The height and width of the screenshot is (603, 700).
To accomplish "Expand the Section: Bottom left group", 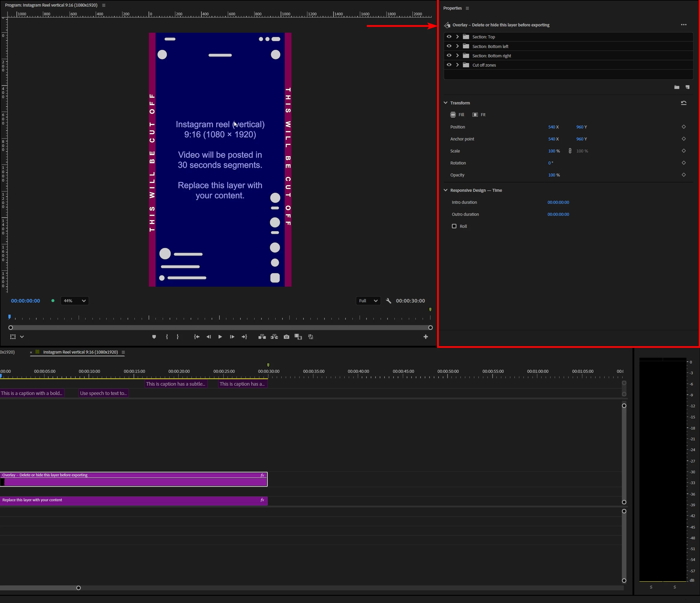I will coord(457,46).
